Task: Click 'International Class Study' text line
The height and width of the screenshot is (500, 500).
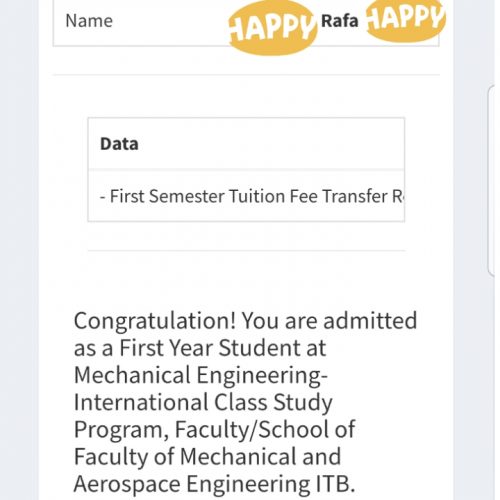Action: tap(203, 402)
